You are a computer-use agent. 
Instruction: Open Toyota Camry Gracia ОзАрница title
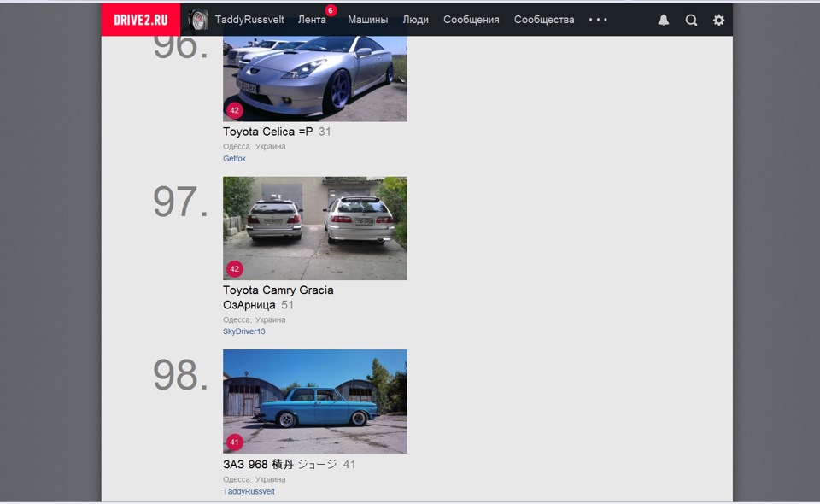(278, 297)
